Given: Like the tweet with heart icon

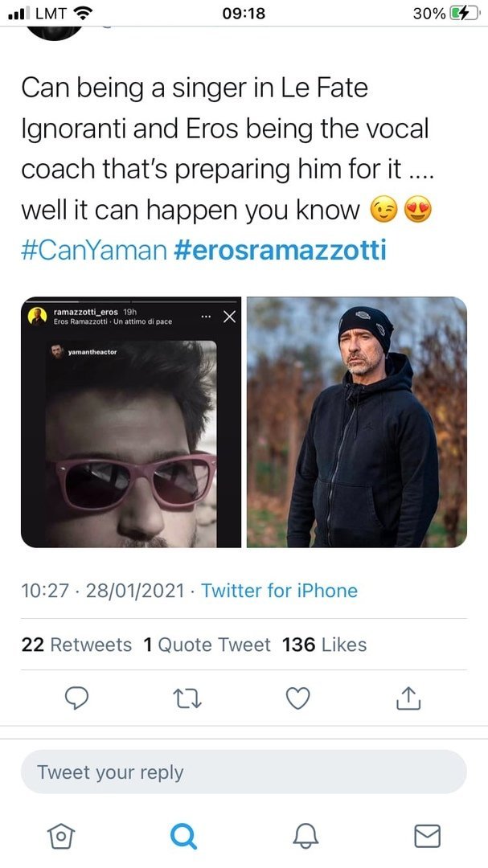Looking at the screenshot, I should [x=297, y=699].
